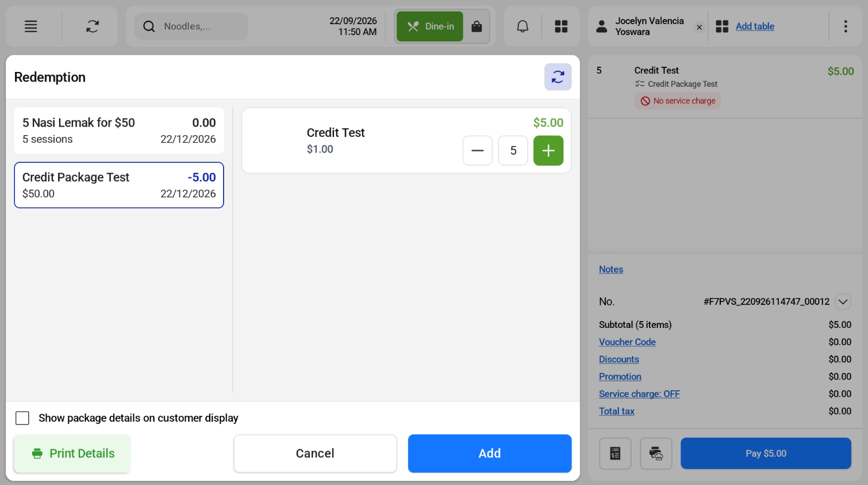This screenshot has width=868, height=485.
Task: Open the Notes link
Action: coord(611,269)
